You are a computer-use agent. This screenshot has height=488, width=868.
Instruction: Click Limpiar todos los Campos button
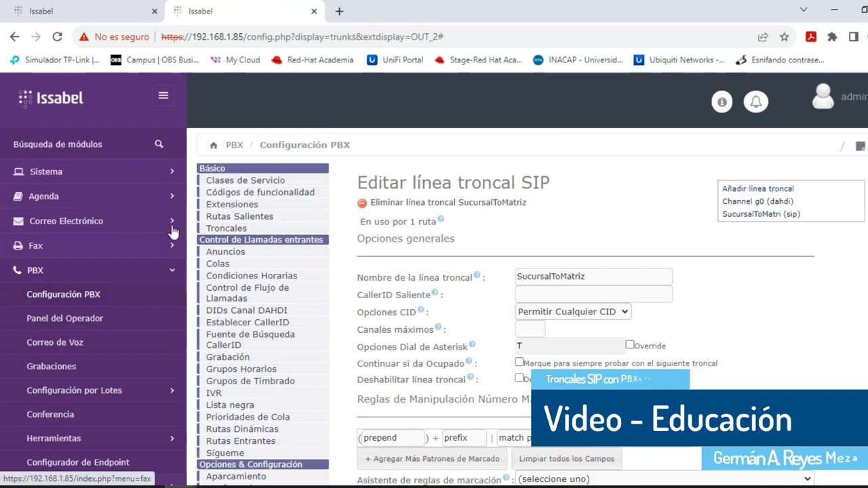tap(566, 459)
